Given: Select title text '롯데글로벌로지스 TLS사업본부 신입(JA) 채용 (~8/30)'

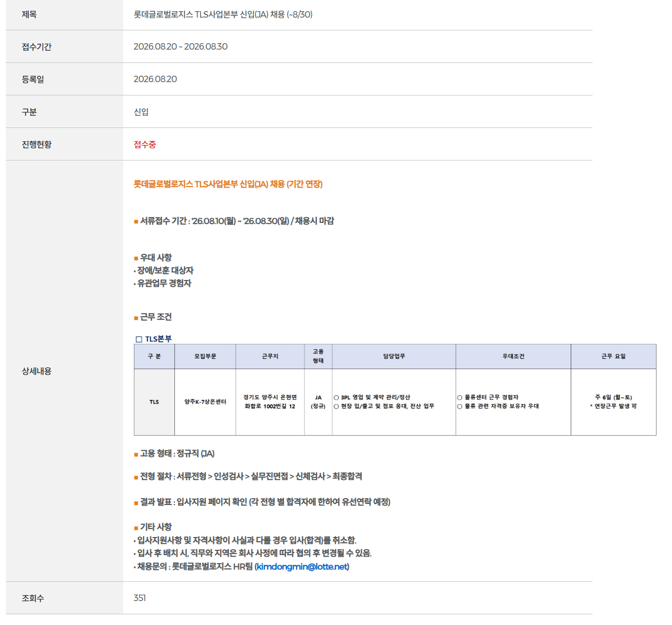Looking at the screenshot, I should click(x=223, y=14).
